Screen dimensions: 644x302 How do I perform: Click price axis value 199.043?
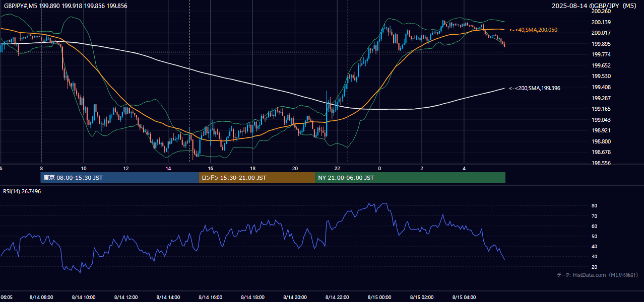pos(601,120)
